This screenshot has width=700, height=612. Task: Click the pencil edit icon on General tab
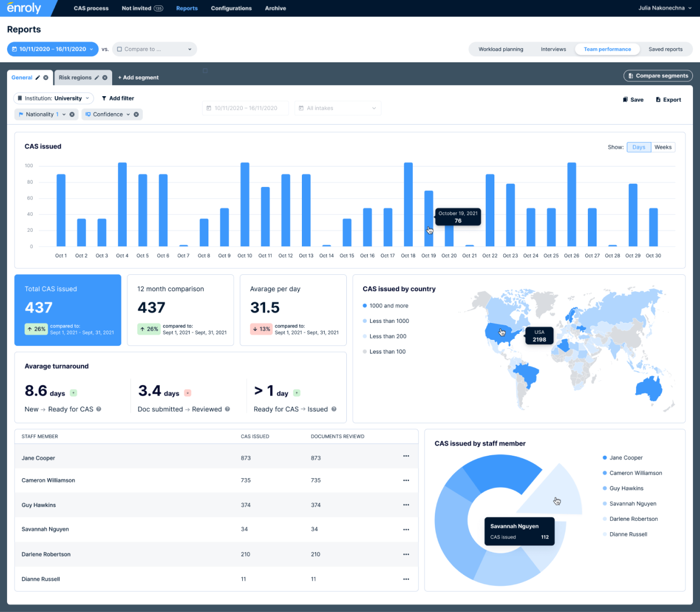point(38,78)
